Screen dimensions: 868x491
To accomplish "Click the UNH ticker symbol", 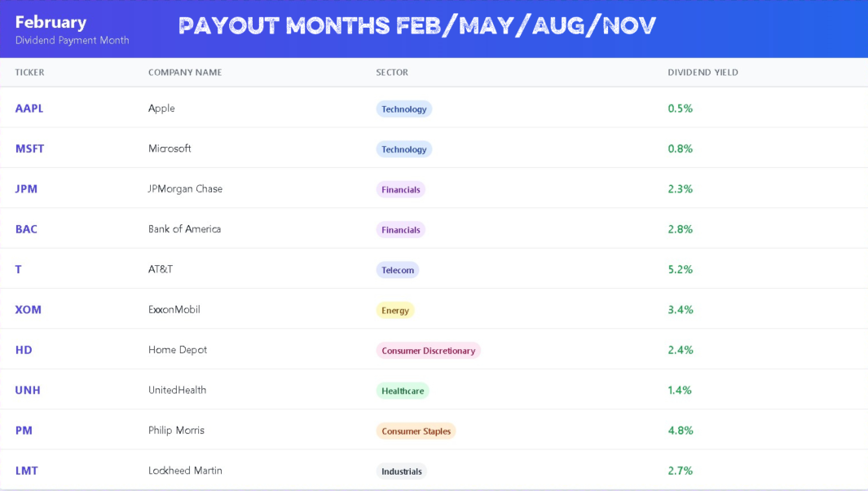I will [x=28, y=390].
